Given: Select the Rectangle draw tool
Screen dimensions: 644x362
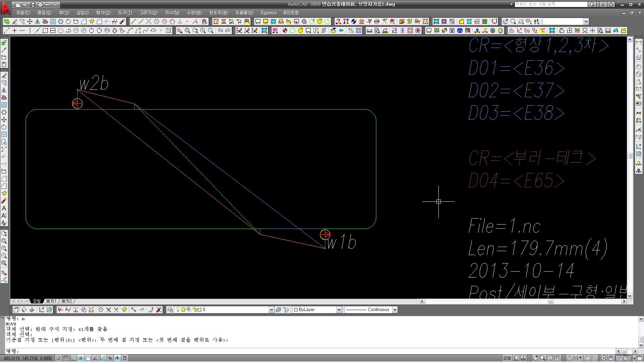Looking at the screenshot, I should 45,31.
